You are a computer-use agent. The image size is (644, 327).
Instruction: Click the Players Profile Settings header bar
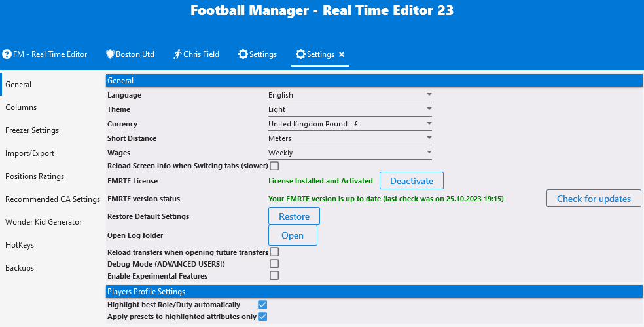374,292
